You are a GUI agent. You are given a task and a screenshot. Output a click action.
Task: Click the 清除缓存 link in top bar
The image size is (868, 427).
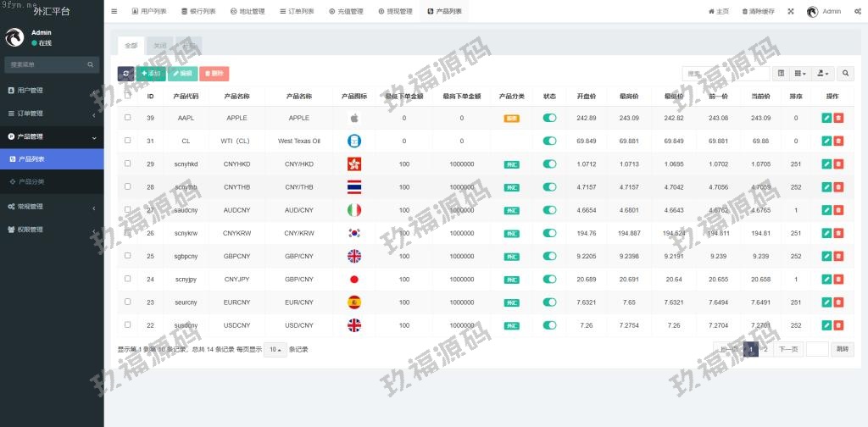tap(758, 11)
